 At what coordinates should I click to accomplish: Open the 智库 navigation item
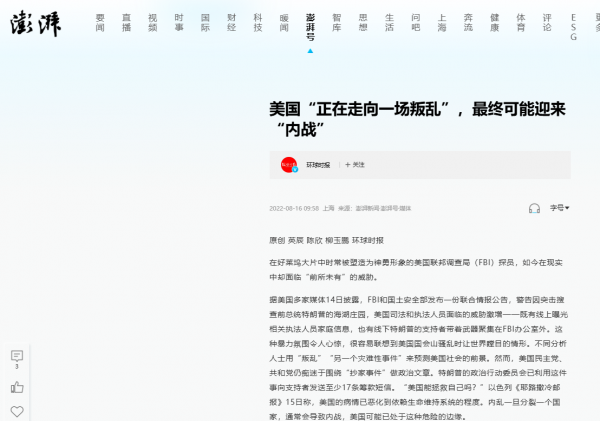[x=337, y=23]
